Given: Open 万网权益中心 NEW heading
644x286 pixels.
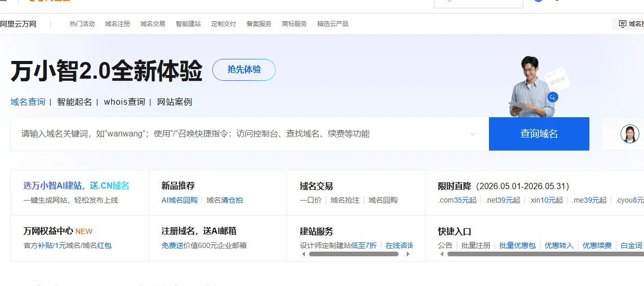Looking at the screenshot, I should (58, 231).
